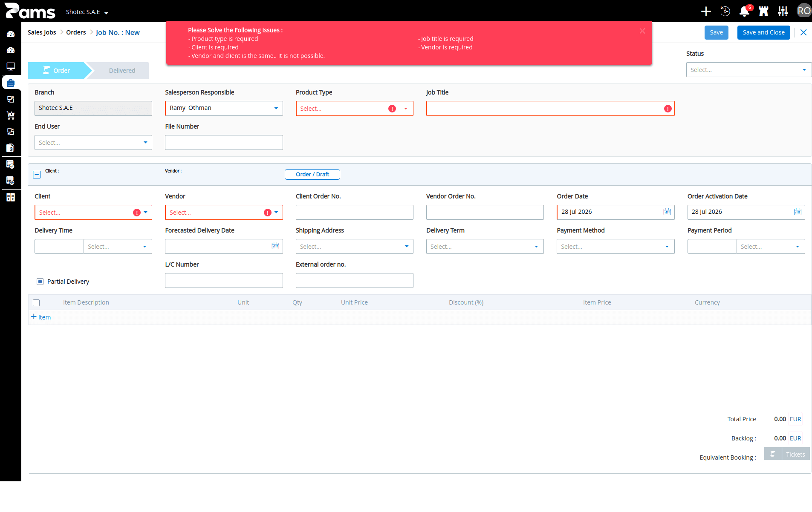The height and width of the screenshot is (512, 812).
Task: Click the Job Title input field
Action: (x=550, y=109)
